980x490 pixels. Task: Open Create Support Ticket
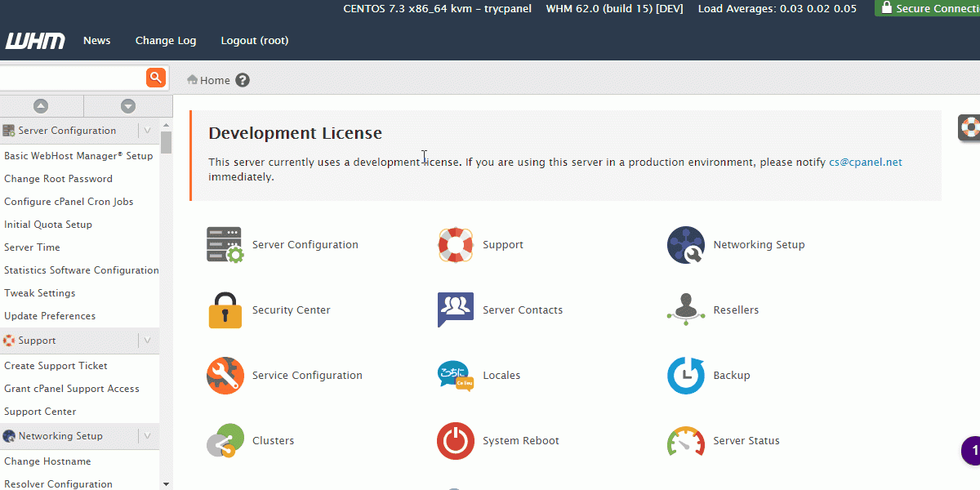tap(56, 366)
